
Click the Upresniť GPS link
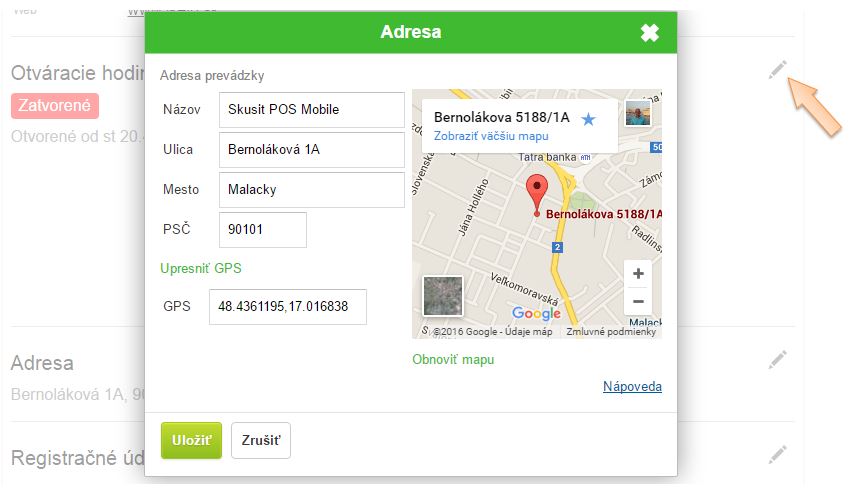tap(200, 268)
